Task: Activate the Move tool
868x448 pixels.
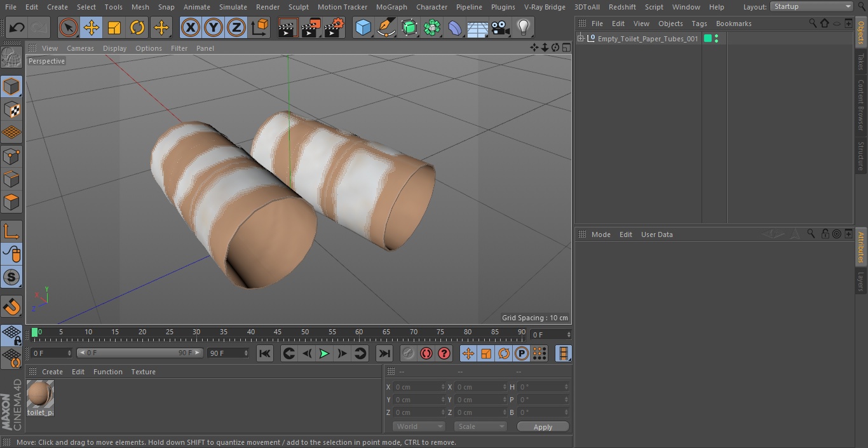Action: coord(92,27)
